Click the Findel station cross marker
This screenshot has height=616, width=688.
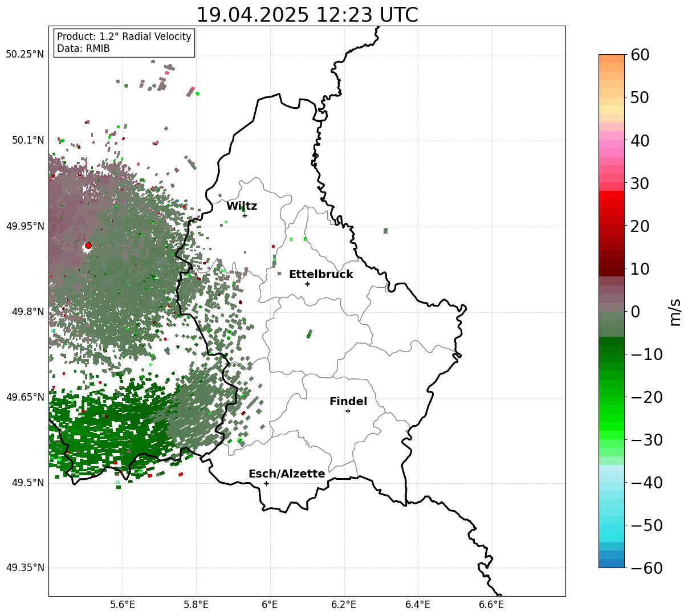348,411
